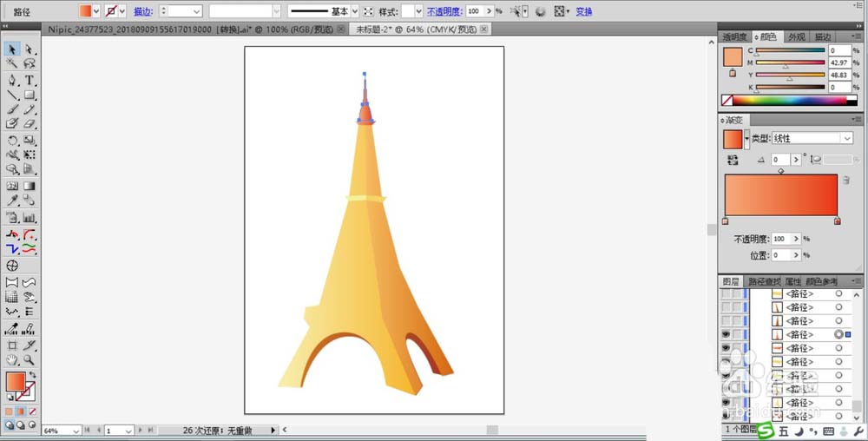868x441 pixels.
Task: Pick the Rectangle tool
Action: (x=29, y=95)
